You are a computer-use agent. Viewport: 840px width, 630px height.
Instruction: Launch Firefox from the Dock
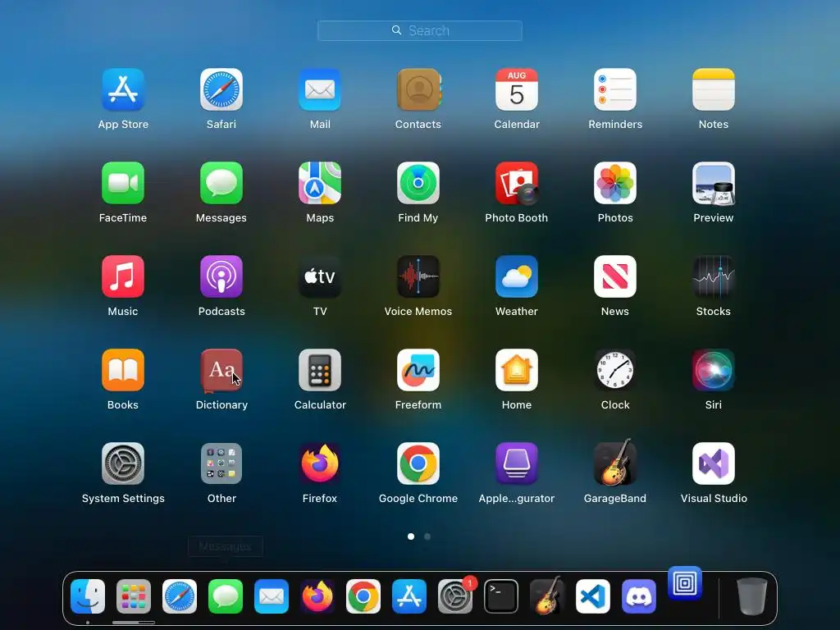coord(317,596)
